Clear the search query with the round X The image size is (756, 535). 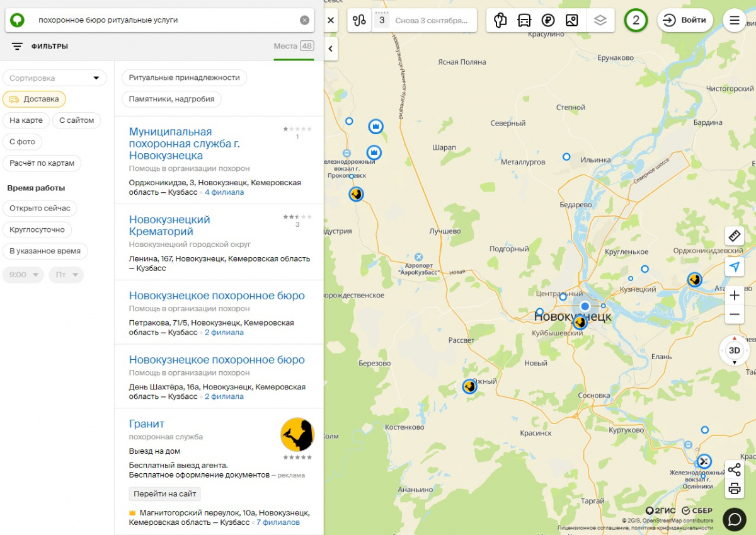click(x=305, y=20)
